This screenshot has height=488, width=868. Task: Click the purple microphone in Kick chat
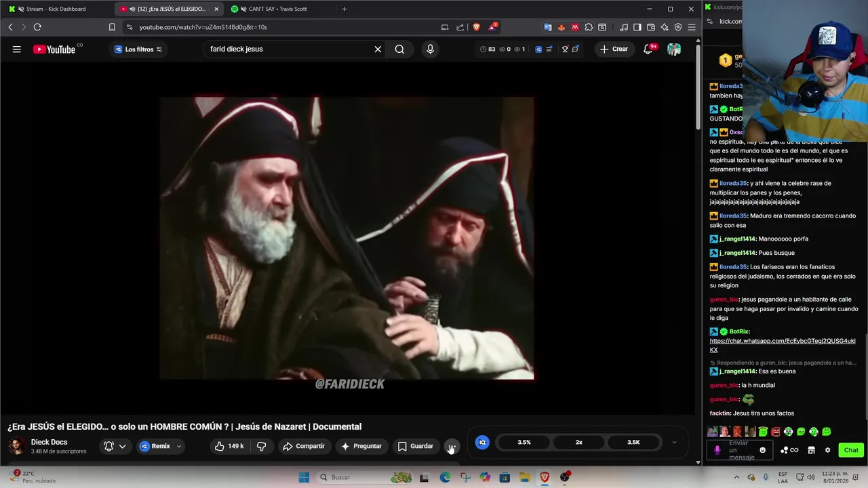(x=717, y=450)
